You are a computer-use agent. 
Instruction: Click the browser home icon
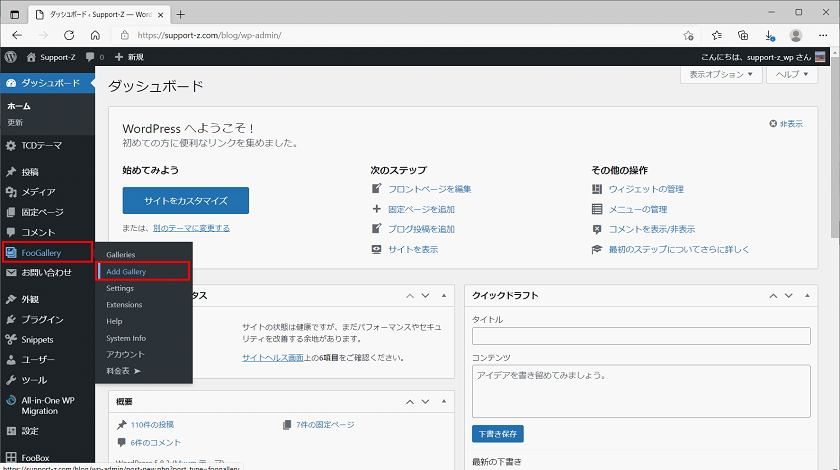95,34
